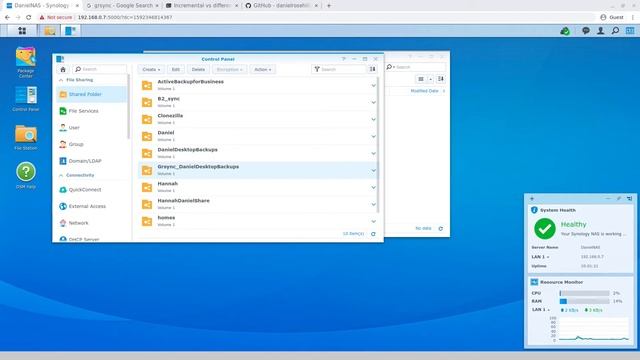Expand B2_sync folder details
Image resolution: width=640 pixels, height=360 pixels.
(373, 102)
